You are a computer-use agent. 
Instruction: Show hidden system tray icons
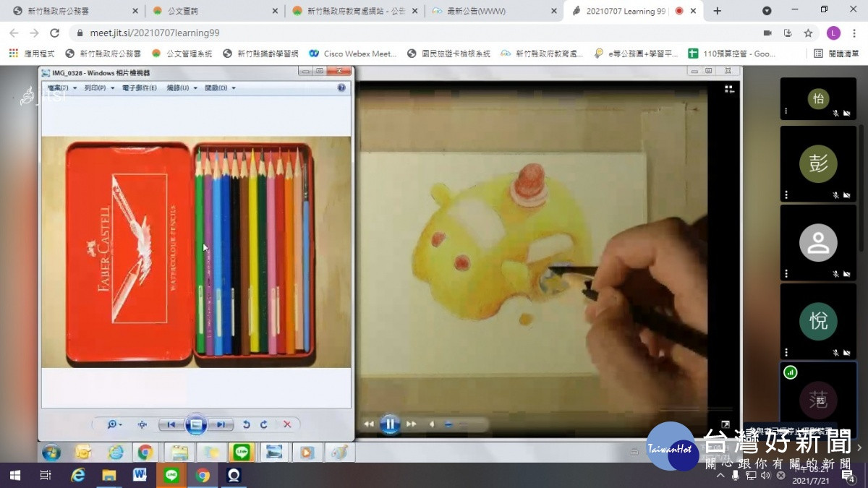(x=721, y=475)
